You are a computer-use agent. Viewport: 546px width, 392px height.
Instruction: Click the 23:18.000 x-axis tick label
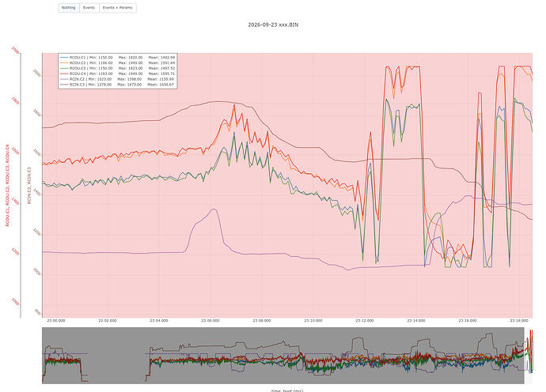[519, 321]
